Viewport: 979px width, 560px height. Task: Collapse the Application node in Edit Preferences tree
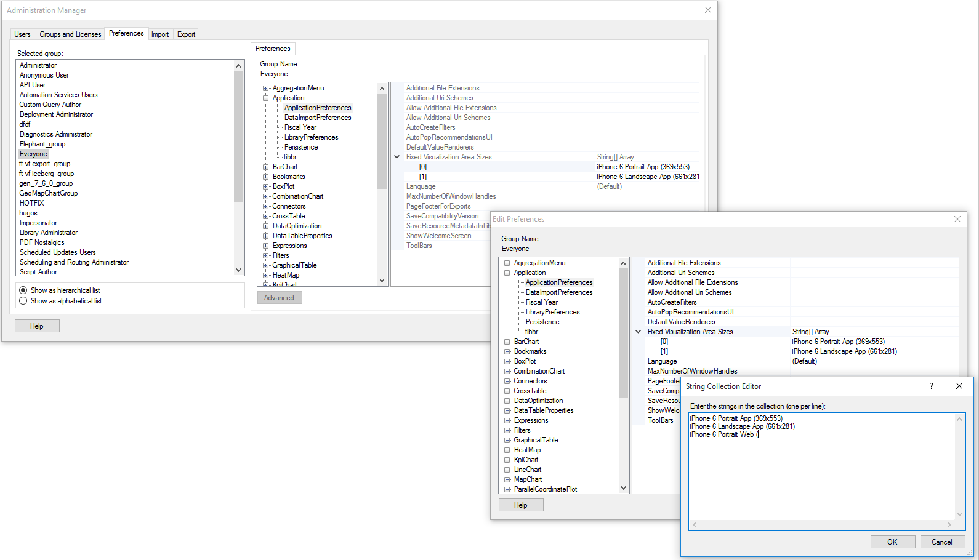tap(507, 273)
